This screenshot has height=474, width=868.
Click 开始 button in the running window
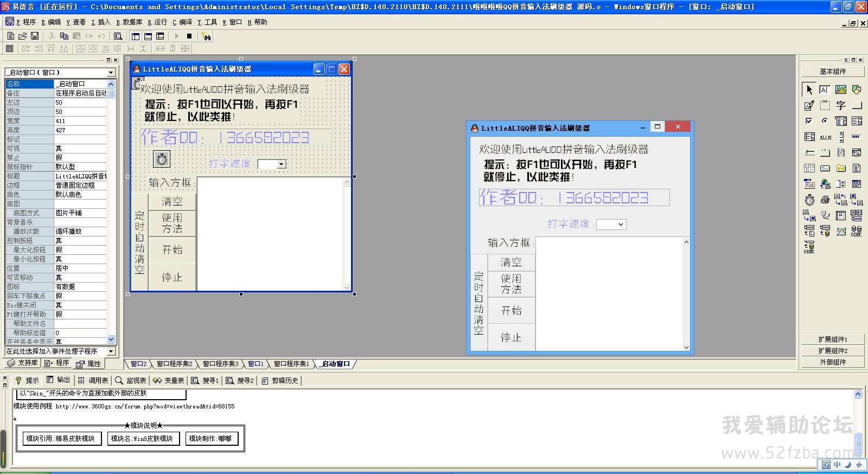pyautogui.click(x=511, y=310)
